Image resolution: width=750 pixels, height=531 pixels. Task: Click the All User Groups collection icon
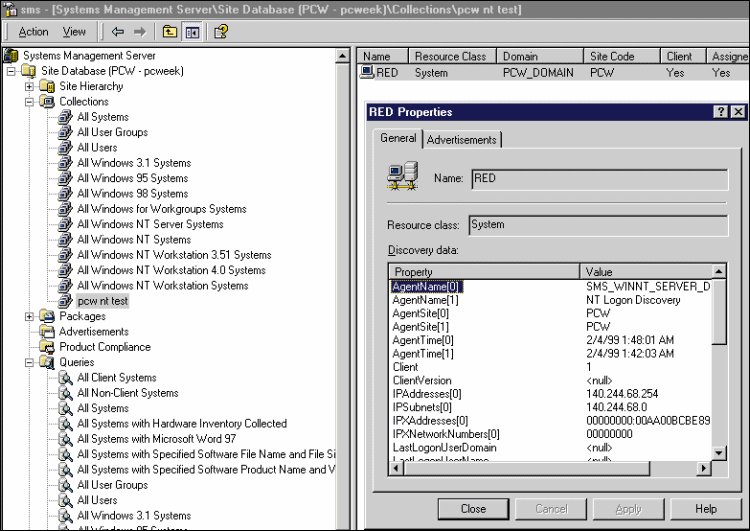[65, 132]
